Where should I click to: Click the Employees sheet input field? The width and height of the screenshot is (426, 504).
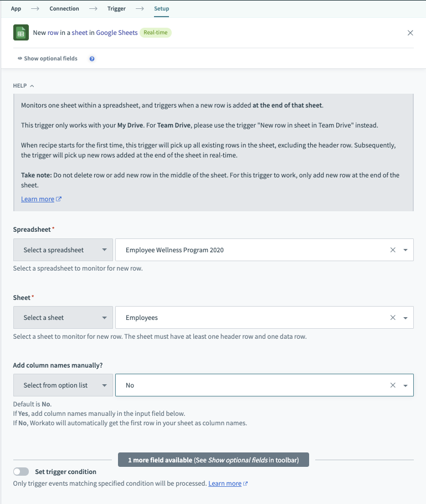[249, 318]
